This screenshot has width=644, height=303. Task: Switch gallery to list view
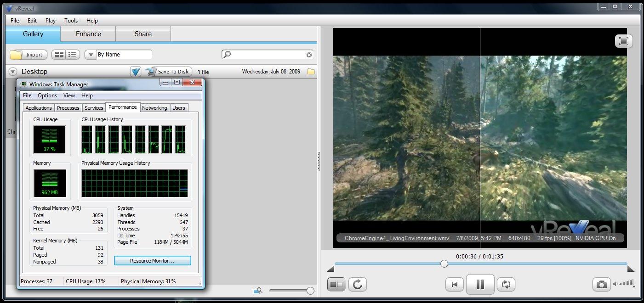click(x=72, y=55)
